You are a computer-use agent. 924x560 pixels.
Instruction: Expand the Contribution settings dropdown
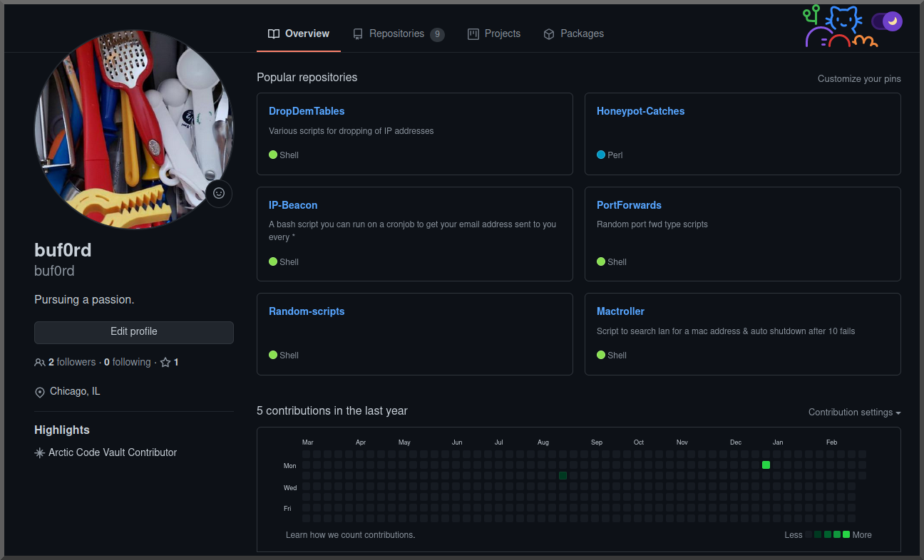tap(854, 413)
